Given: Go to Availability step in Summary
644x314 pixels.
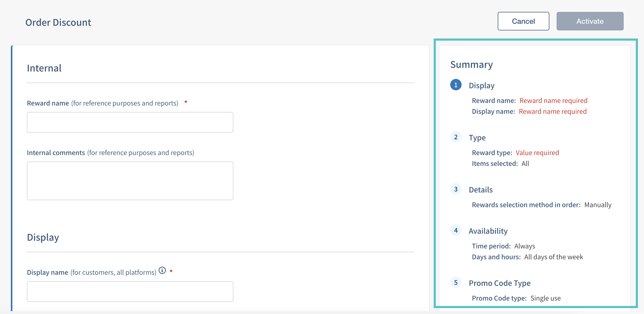Looking at the screenshot, I should (x=488, y=231).
